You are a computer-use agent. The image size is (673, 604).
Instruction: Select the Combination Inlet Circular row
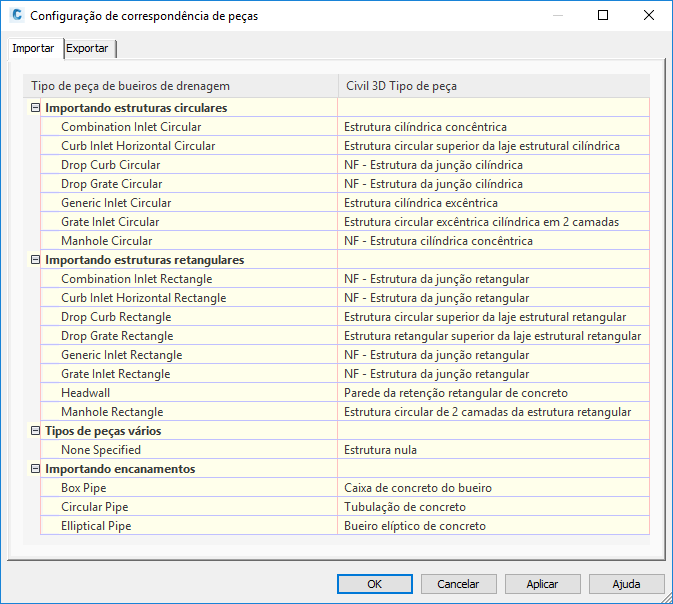[131, 127]
